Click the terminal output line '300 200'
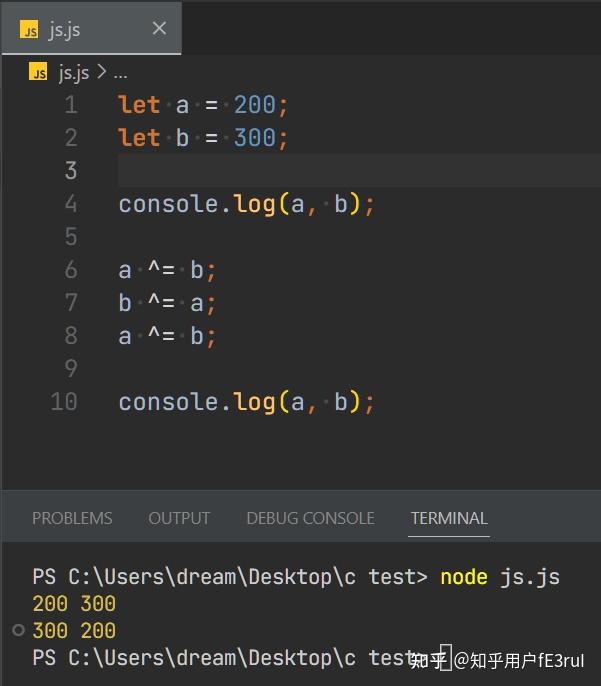Screen dimensions: 601x686 click(x=74, y=631)
